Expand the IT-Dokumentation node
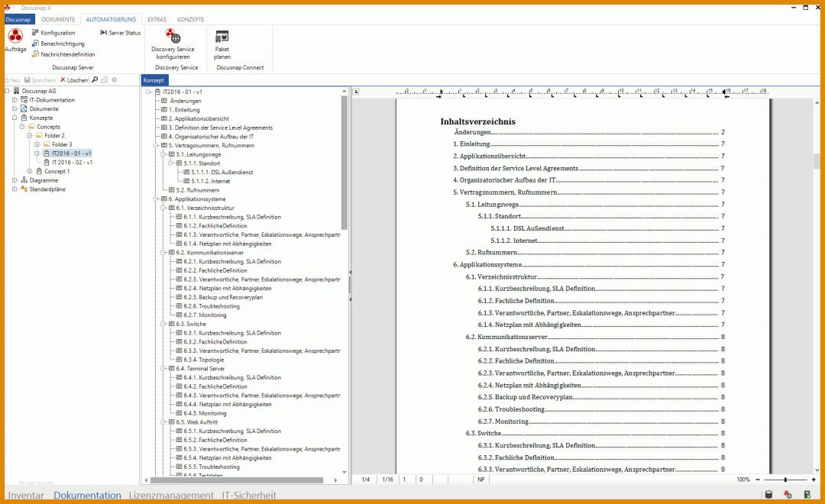 15,100
